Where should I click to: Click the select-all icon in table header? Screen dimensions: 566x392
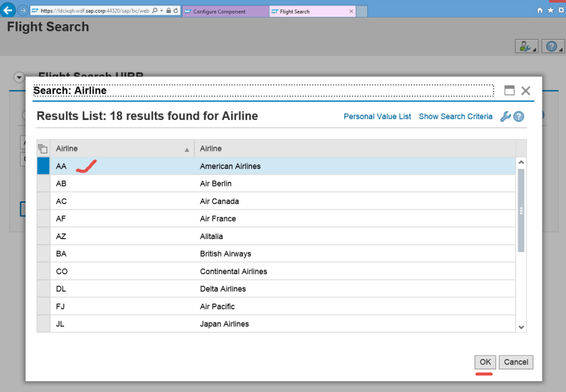click(x=43, y=149)
